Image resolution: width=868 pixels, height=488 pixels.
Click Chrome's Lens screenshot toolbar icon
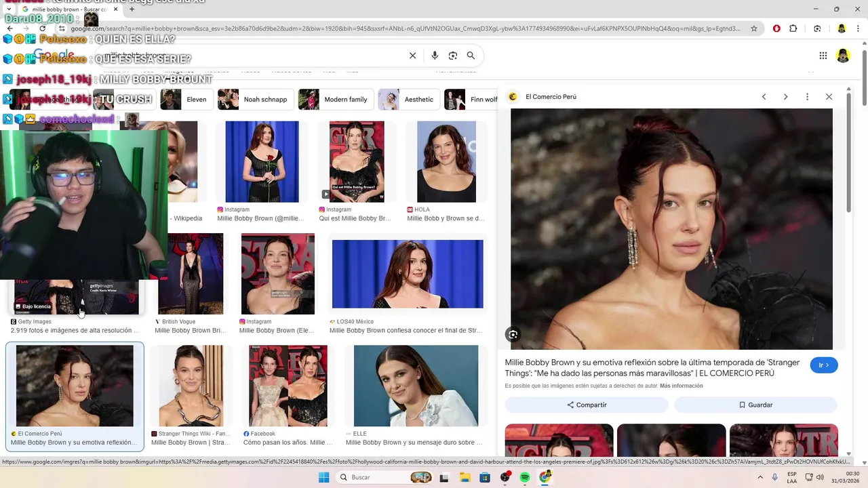point(817,28)
